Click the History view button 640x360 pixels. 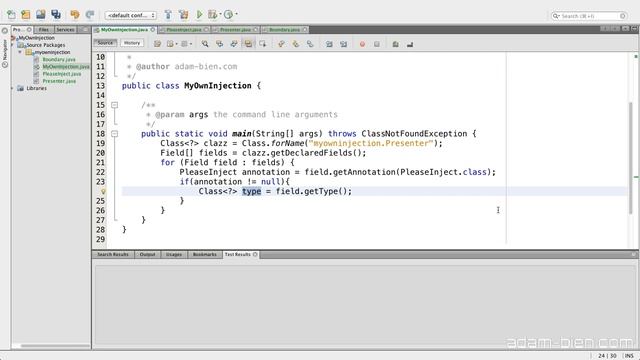132,43
